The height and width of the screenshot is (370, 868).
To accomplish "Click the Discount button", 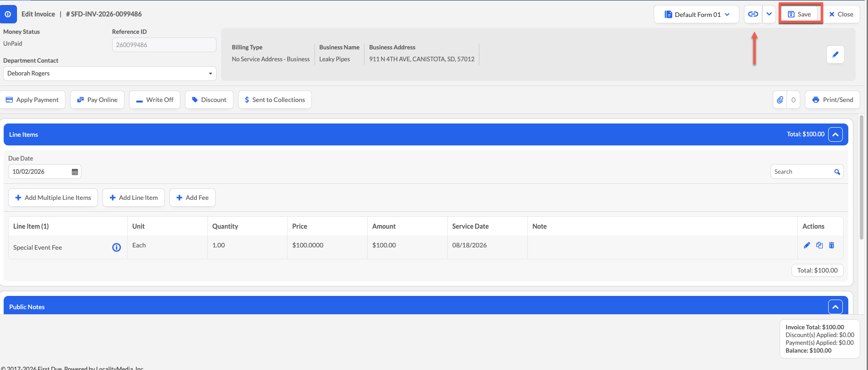I will (x=209, y=100).
